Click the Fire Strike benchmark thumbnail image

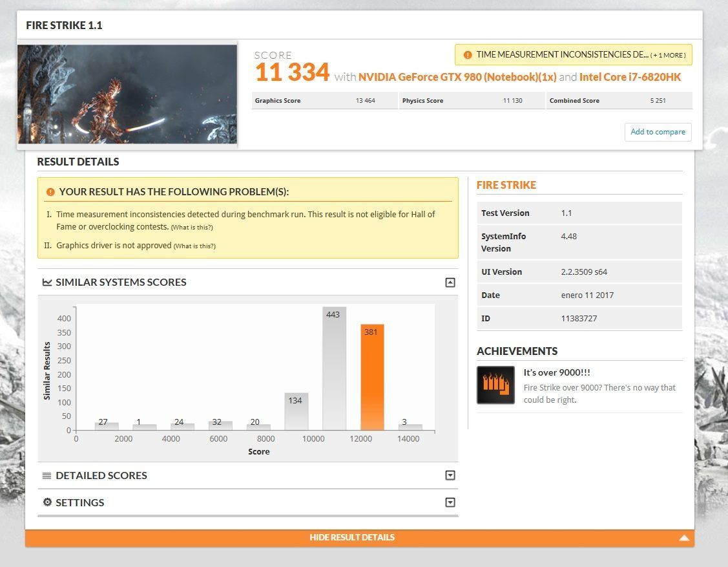127,94
